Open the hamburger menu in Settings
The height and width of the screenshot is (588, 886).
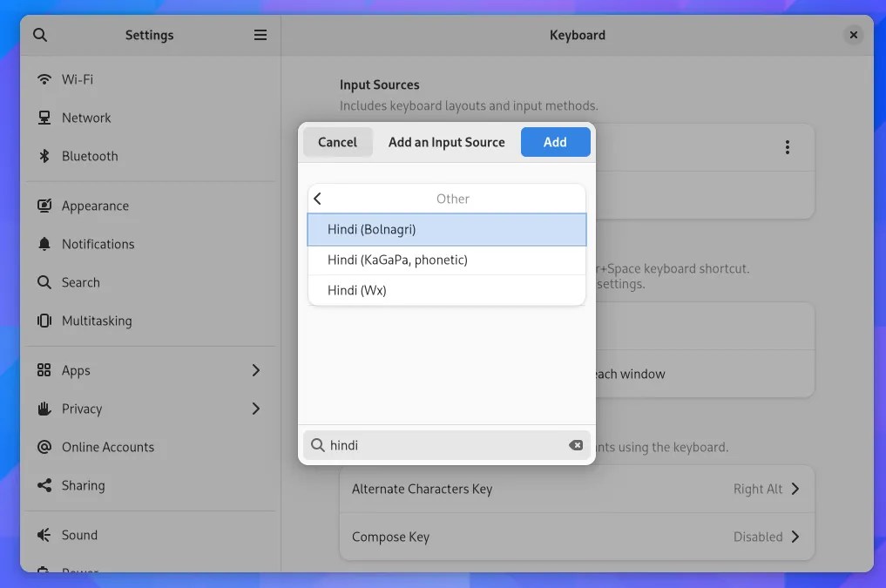(260, 35)
